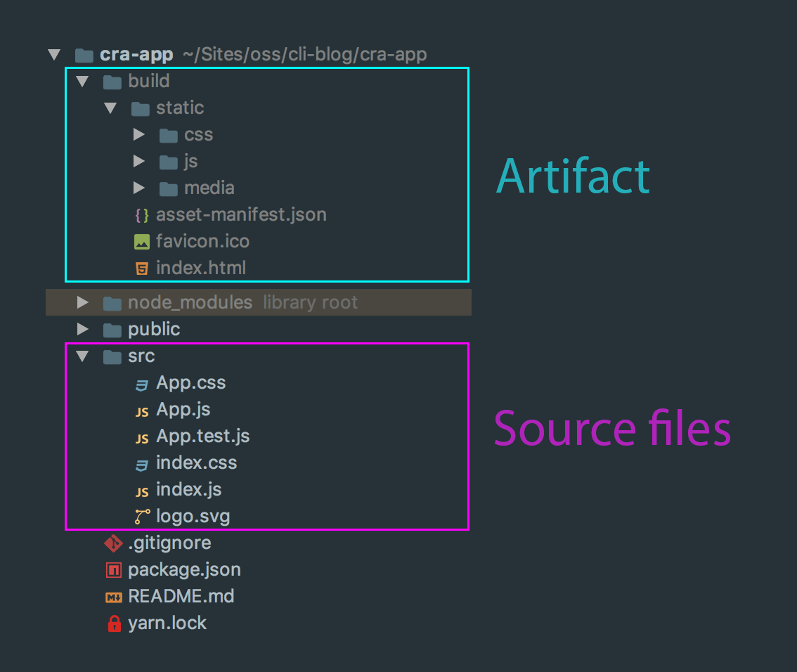
Task: Collapse the src folder
Action: point(82,356)
